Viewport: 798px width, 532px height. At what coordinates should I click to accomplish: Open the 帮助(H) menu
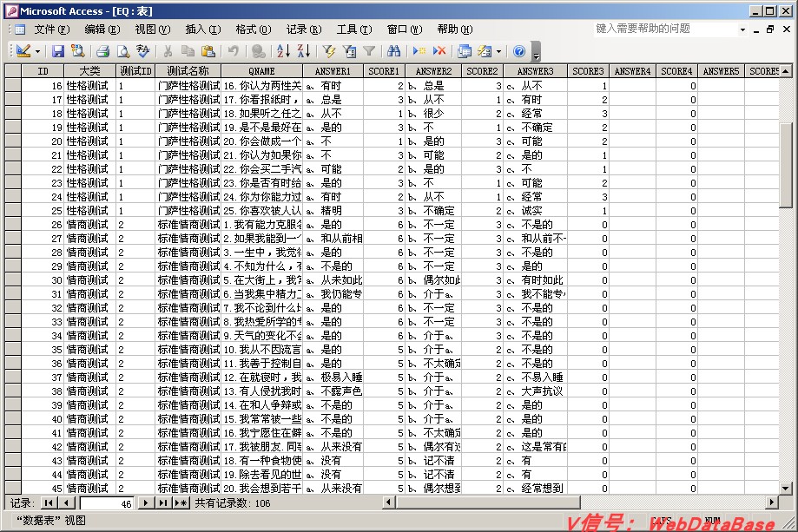pos(454,30)
